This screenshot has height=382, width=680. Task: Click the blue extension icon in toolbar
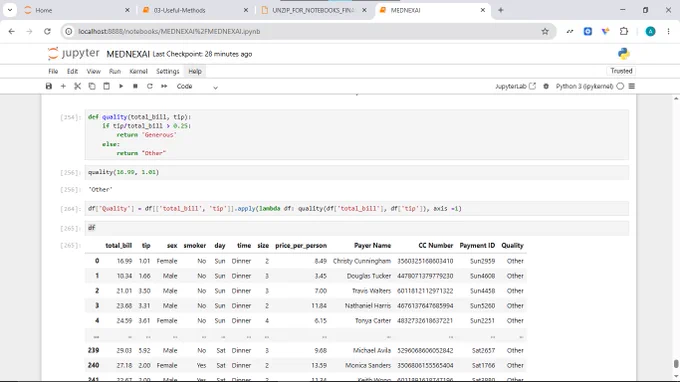coord(588,31)
